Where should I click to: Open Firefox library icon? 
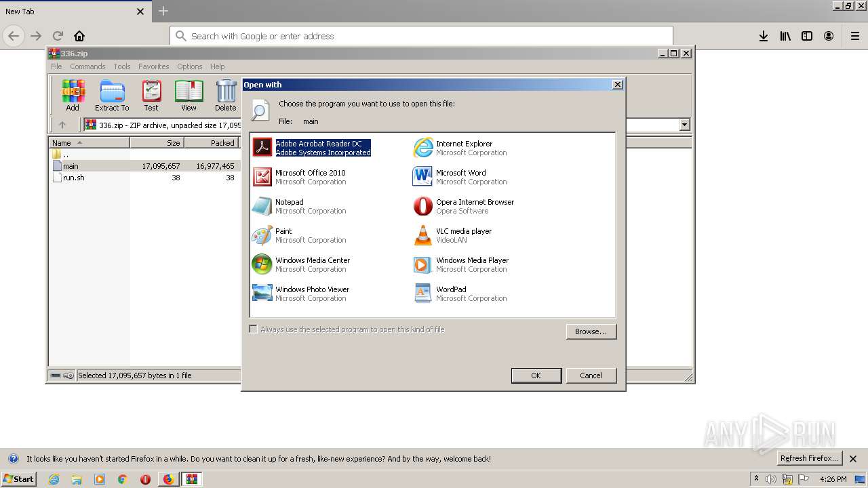[x=785, y=36]
